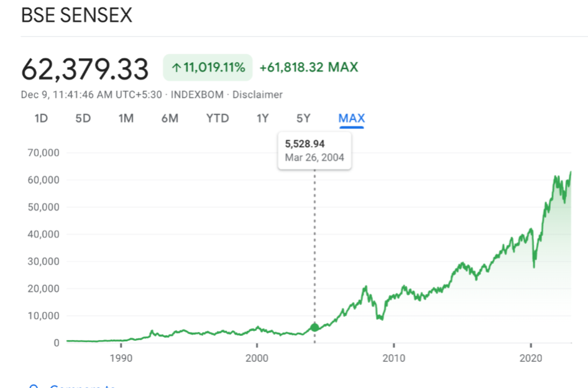Click the BSE SENSEX heading
Viewport: 588px width, 388px height.
pos(76,16)
